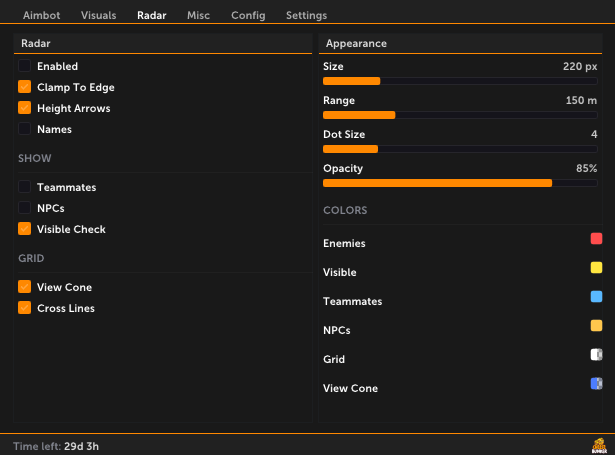This screenshot has width=615, height=455.
Task: Open the red Enemies color swatch
Action: (596, 238)
